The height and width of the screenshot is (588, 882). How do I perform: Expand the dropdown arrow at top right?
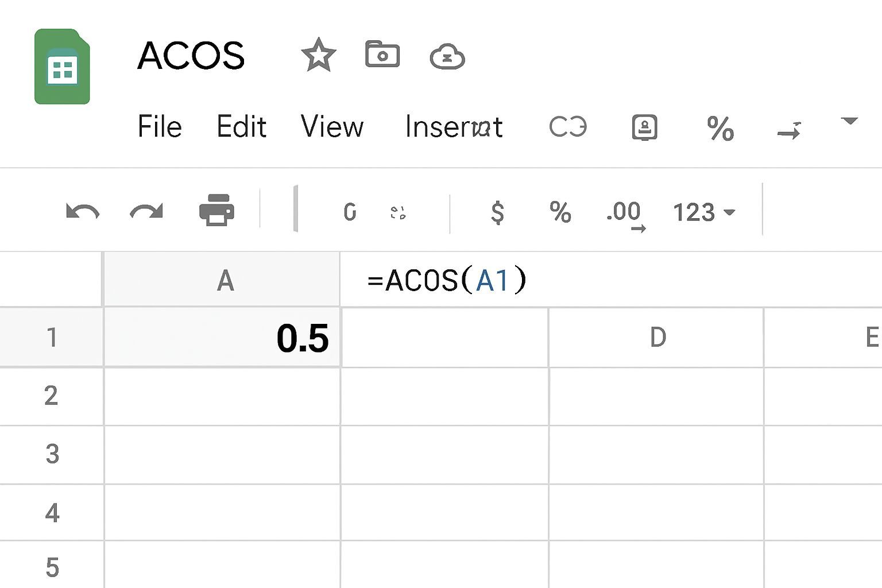[x=849, y=122]
